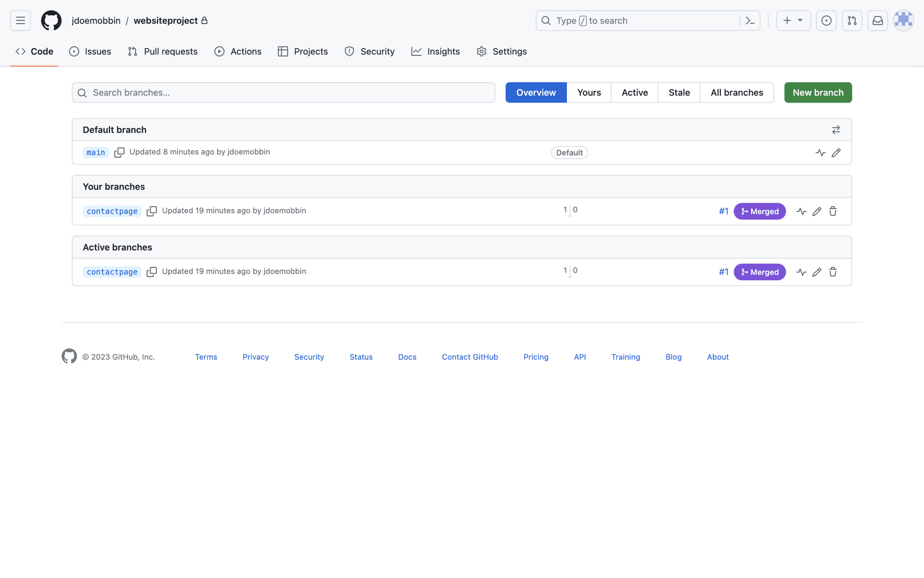View activity for contactpage in Active branches
The image size is (924, 578).
point(801,272)
